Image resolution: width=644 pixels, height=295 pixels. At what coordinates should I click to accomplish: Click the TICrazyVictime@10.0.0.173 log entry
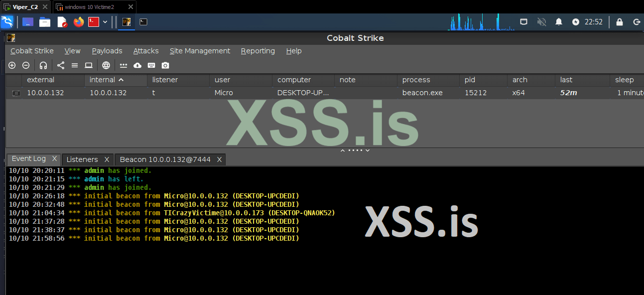coord(172,213)
